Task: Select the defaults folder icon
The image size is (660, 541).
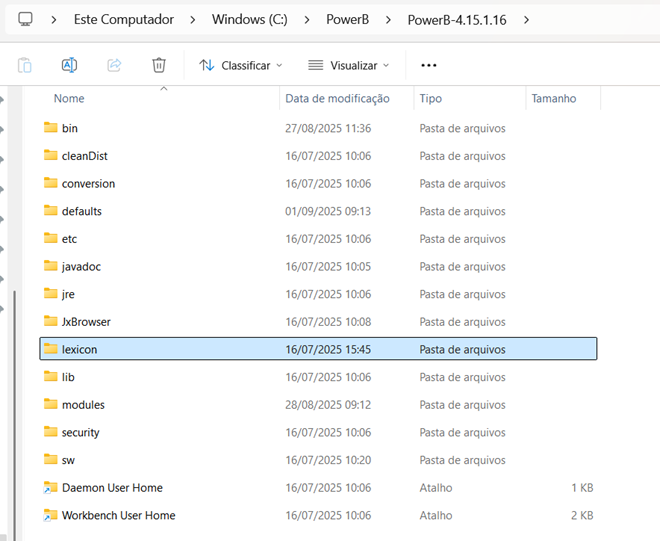Action: coord(51,211)
